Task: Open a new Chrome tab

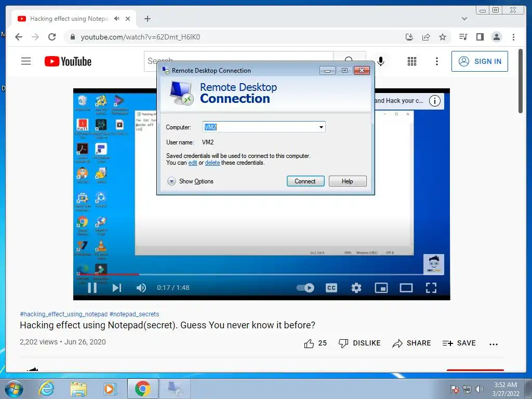Action: click(147, 19)
